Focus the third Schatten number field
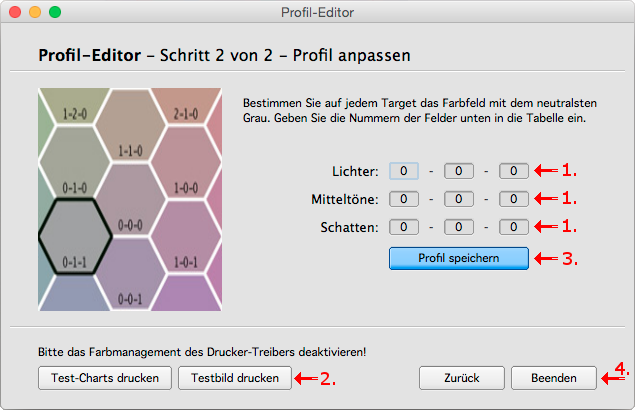Viewport: 635px width, 410px height. (x=513, y=227)
